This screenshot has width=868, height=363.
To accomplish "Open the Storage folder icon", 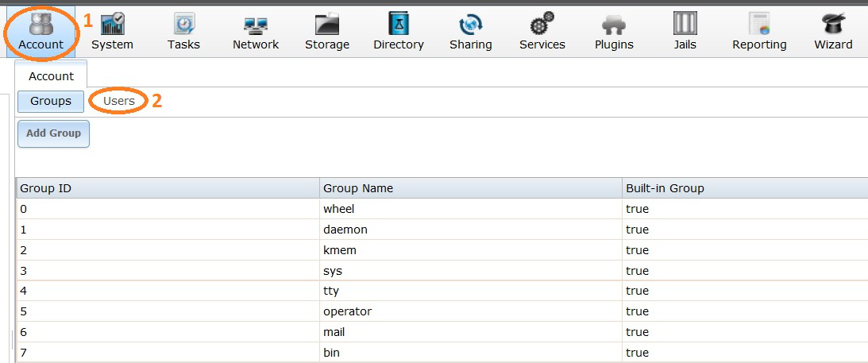I will click(x=326, y=24).
